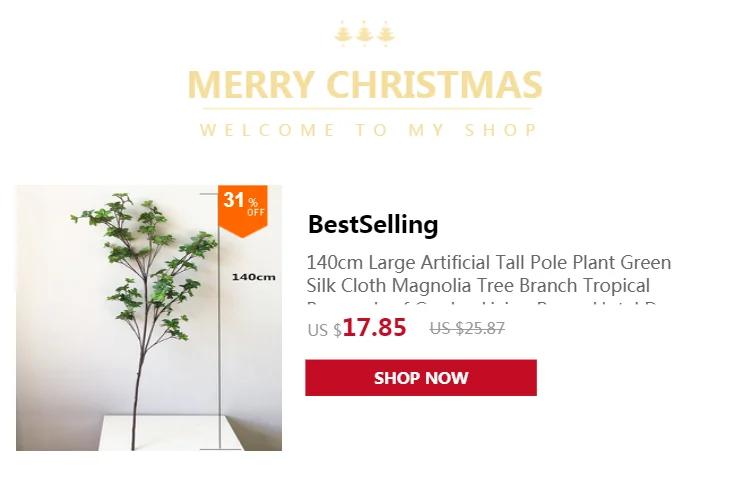
Task: Click the BestSelling heading
Action: pyautogui.click(x=373, y=224)
